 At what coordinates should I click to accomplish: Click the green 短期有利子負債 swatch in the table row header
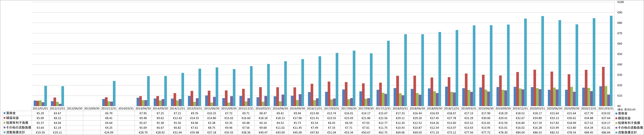[x=5, y=123]
